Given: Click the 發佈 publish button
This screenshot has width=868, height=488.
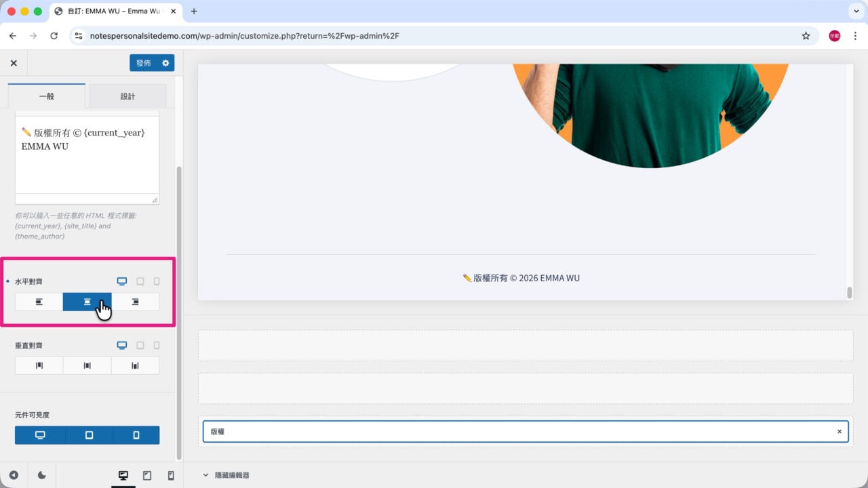Looking at the screenshot, I should click(x=144, y=63).
